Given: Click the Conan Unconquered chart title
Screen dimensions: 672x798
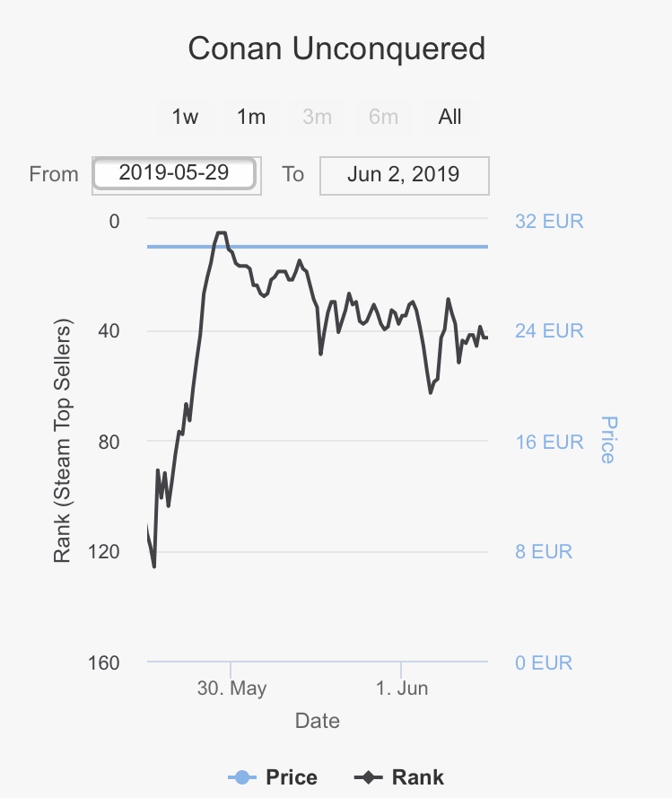Looking at the screenshot, I should tap(336, 48).
